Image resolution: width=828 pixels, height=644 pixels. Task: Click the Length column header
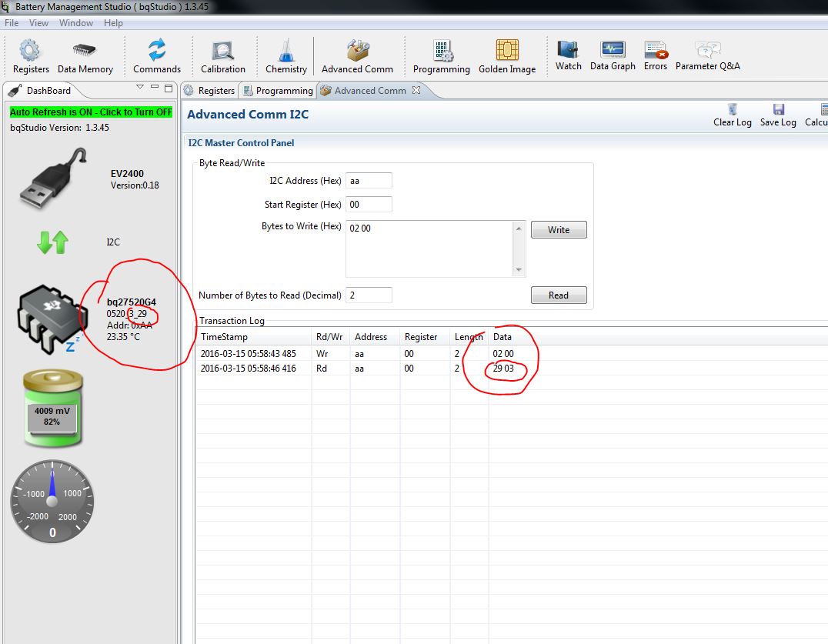(x=469, y=337)
